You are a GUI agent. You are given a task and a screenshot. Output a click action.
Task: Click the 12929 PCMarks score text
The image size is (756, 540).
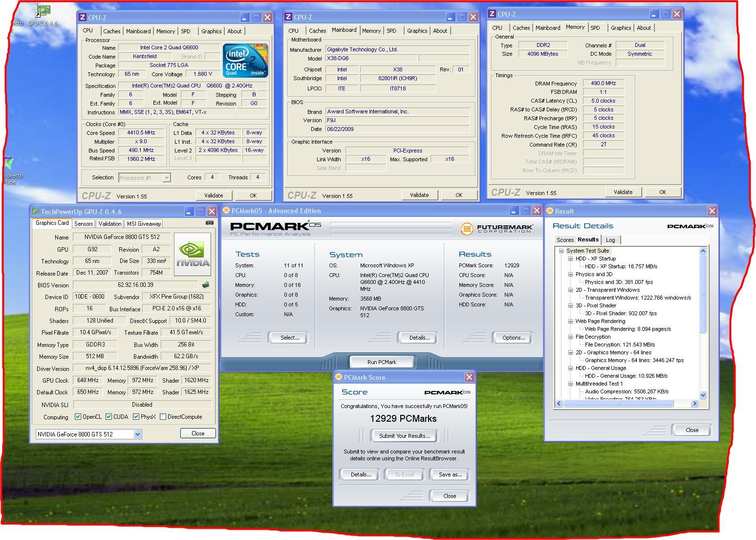[404, 419]
